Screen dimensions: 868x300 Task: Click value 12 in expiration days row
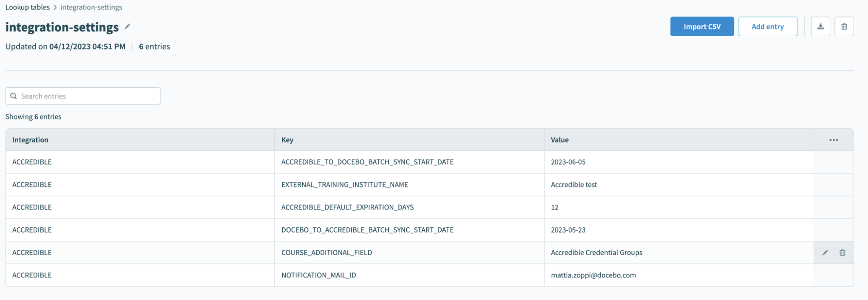pyautogui.click(x=554, y=207)
